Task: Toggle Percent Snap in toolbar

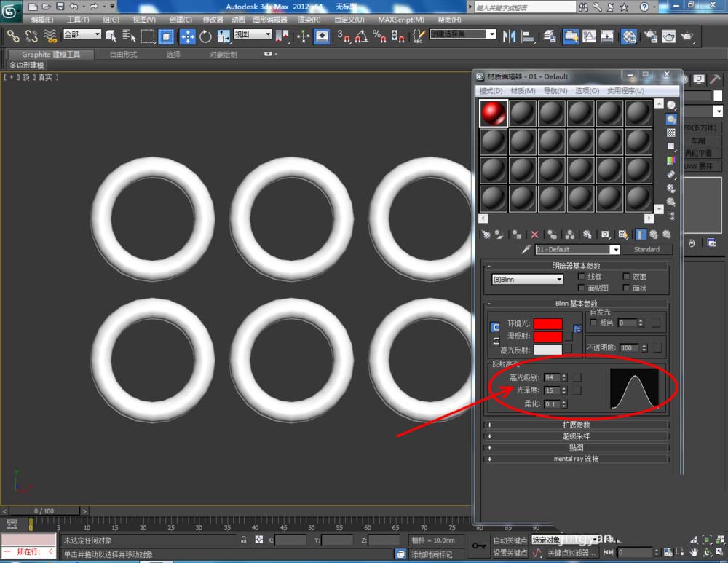Action: coord(379,36)
